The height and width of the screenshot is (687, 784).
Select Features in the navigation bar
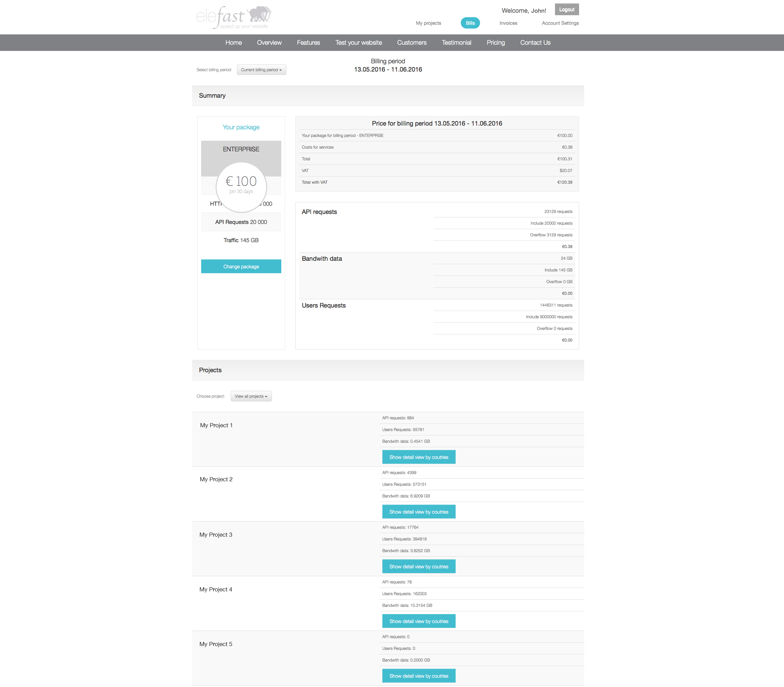tap(308, 43)
